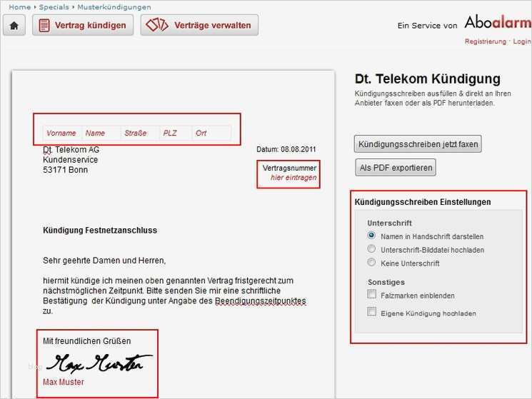Viewport: 532px width, 399px height.
Task: Click the Vorname input field
Action: (62, 133)
